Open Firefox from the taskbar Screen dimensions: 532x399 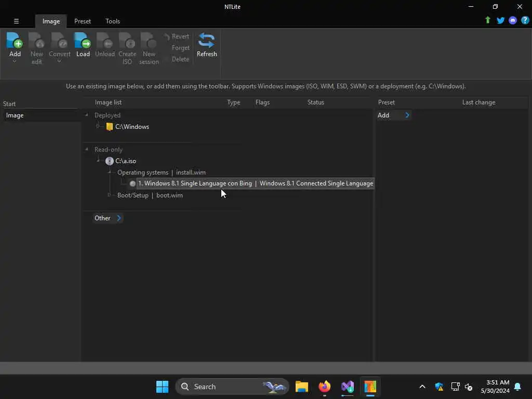click(x=324, y=387)
